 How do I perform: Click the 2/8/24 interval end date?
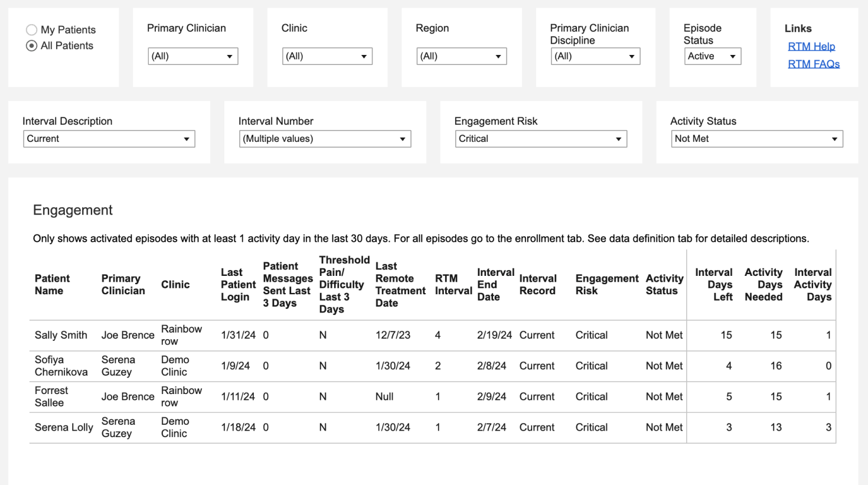(491, 366)
